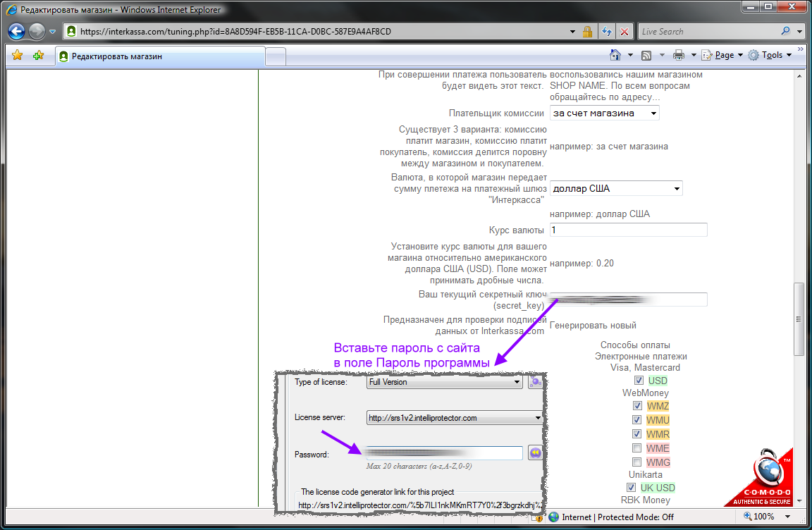Click the WebMoney label text

tap(645, 393)
